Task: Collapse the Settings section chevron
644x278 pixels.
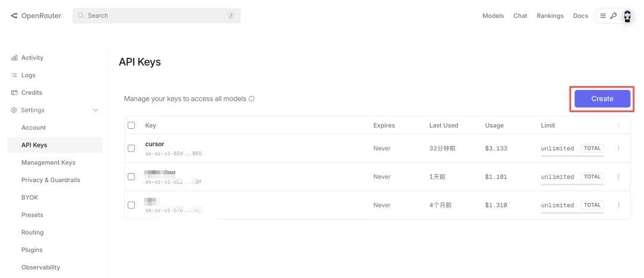Action: coord(95,110)
